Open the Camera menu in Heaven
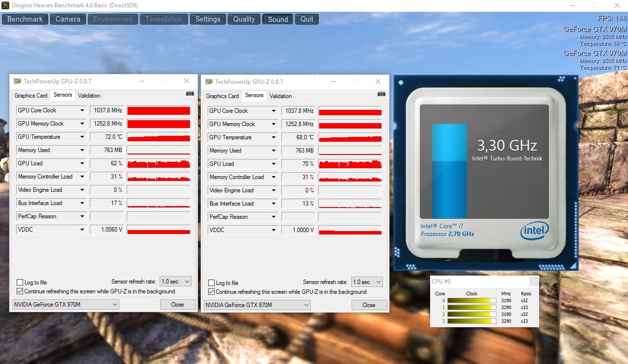This screenshot has width=628, height=364. click(68, 19)
